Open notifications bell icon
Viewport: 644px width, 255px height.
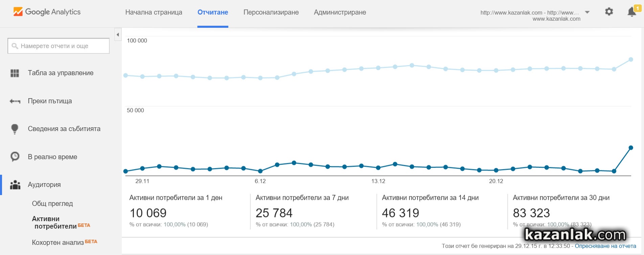pyautogui.click(x=631, y=12)
